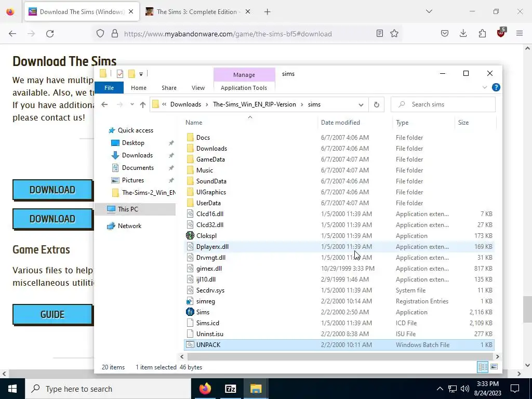This screenshot has width=532, height=399.
Task: Show hidden breadcrumb path double chevron
Action: [164, 104]
